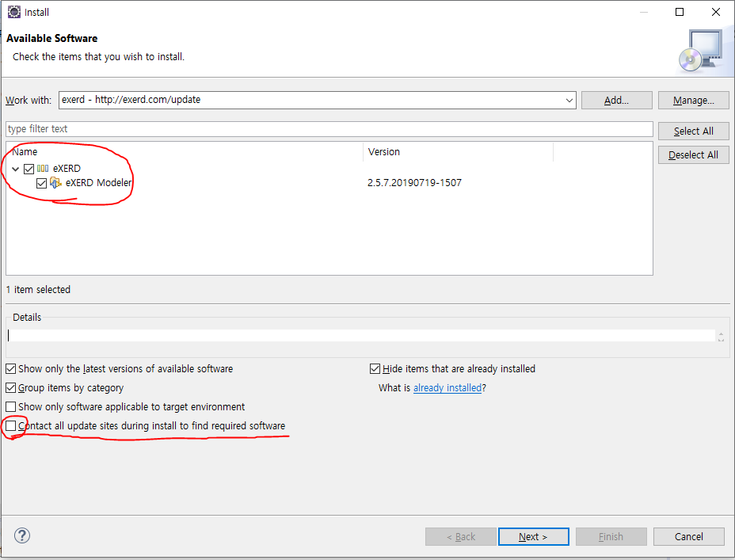Open the already installed link
Viewport: 735px width, 560px height.
(x=447, y=388)
